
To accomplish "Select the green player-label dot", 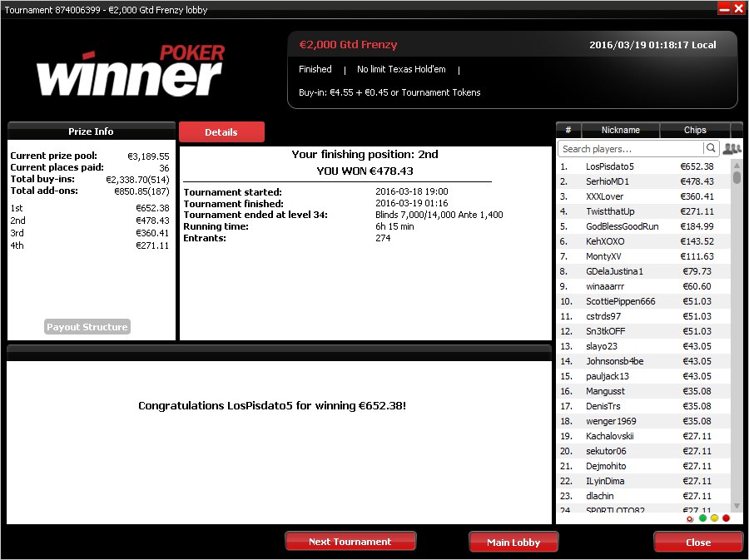I will click(702, 518).
